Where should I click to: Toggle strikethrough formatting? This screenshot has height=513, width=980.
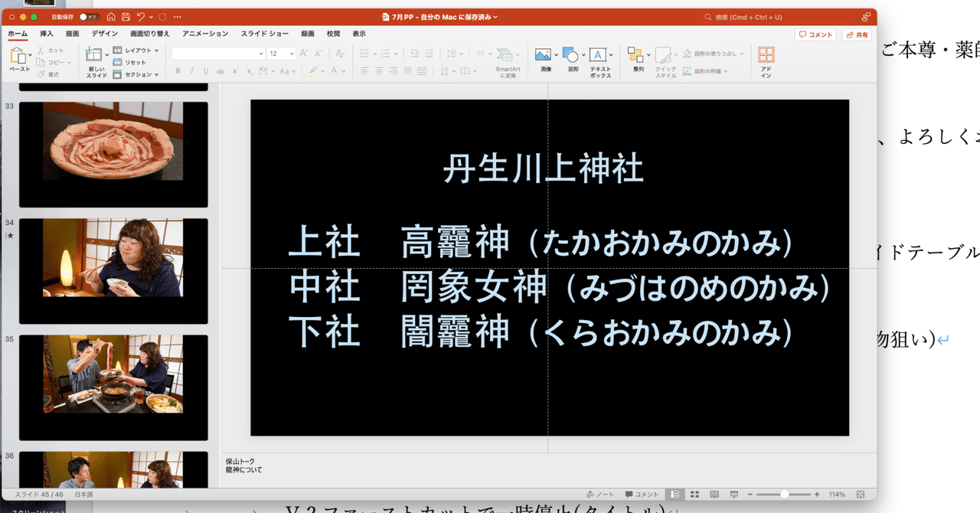[x=220, y=71]
